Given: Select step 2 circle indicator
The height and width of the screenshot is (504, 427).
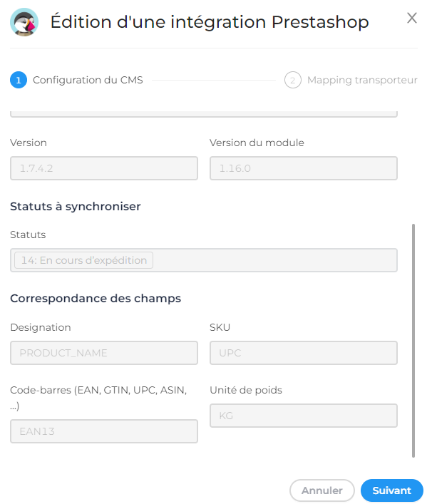Looking at the screenshot, I should (292, 80).
